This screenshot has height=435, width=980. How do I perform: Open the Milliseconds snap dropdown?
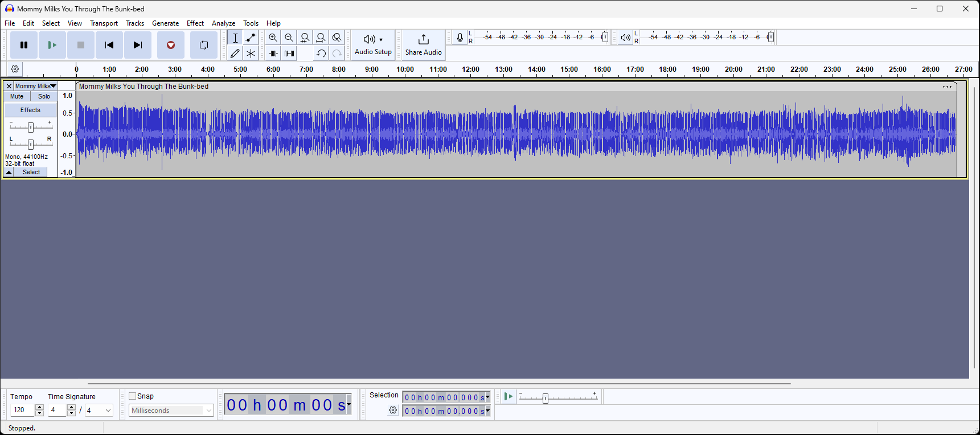click(x=171, y=411)
